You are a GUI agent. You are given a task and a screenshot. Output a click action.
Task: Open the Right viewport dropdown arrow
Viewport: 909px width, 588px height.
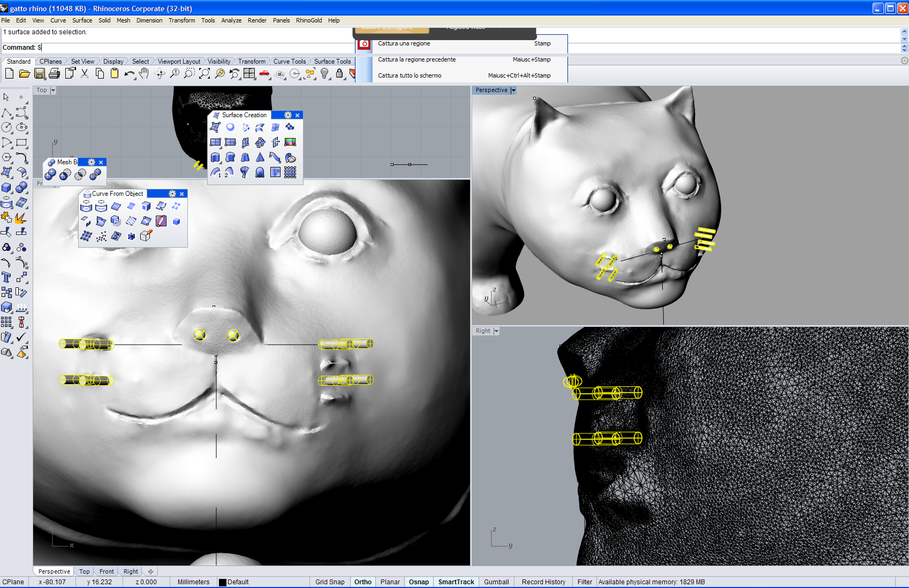click(496, 331)
